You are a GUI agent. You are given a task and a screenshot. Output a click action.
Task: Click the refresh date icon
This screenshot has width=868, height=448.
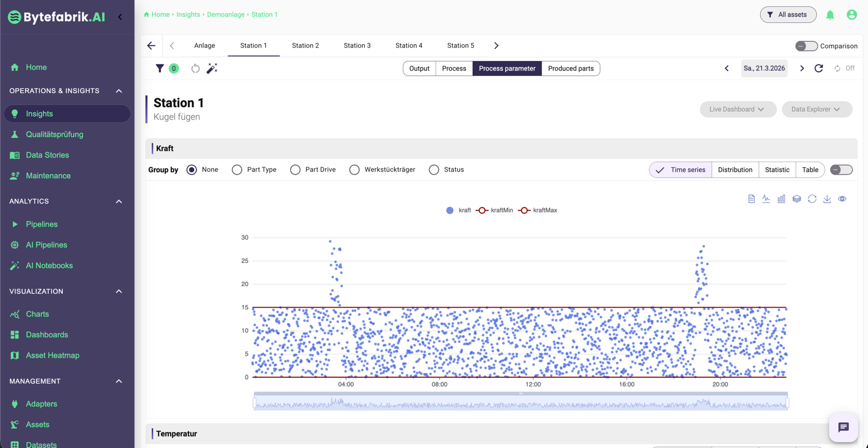point(819,68)
